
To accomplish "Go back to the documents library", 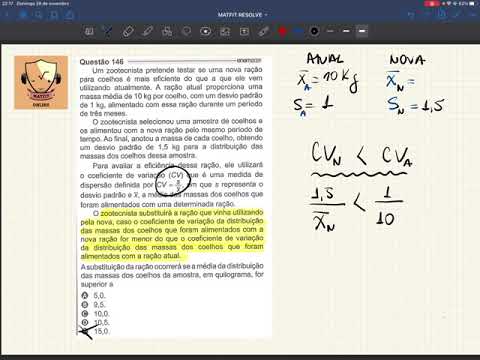I will click(x=7, y=15).
